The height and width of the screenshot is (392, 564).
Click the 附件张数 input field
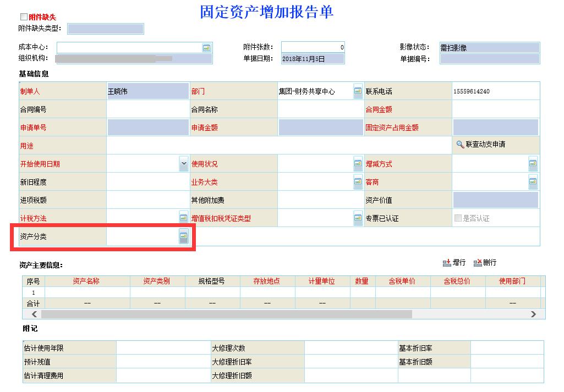click(x=313, y=48)
